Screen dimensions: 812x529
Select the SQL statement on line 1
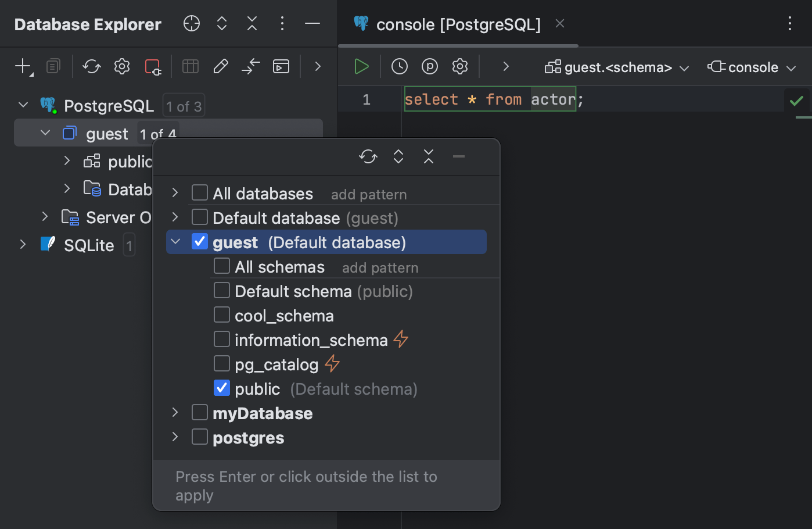(490, 99)
